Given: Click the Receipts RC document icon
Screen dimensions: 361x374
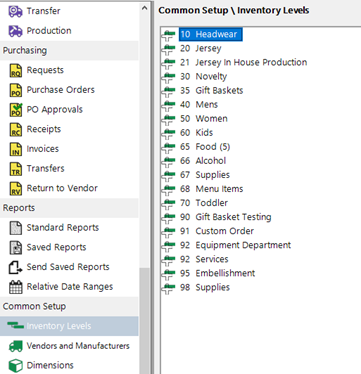Looking at the screenshot, I should tap(15, 129).
